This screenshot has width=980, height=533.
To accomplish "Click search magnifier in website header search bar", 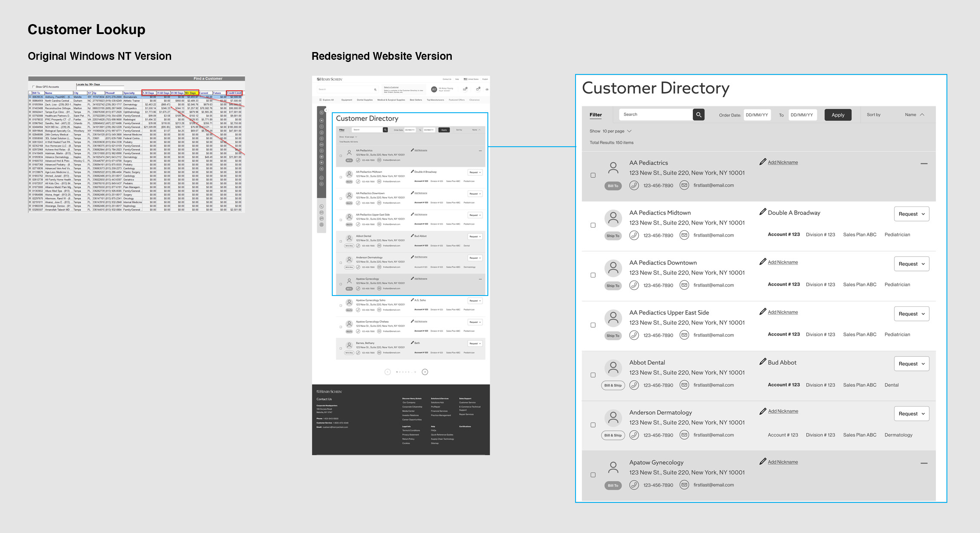I will (375, 89).
